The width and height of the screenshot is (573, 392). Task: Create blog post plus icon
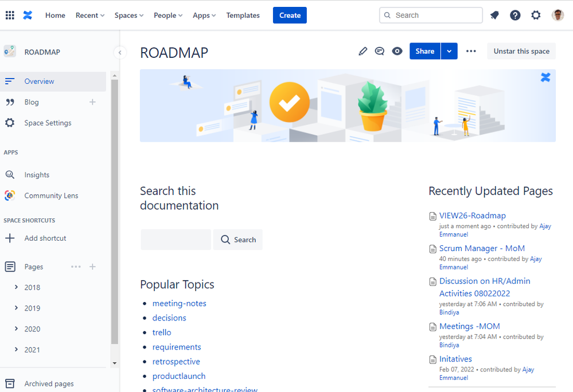(92, 102)
